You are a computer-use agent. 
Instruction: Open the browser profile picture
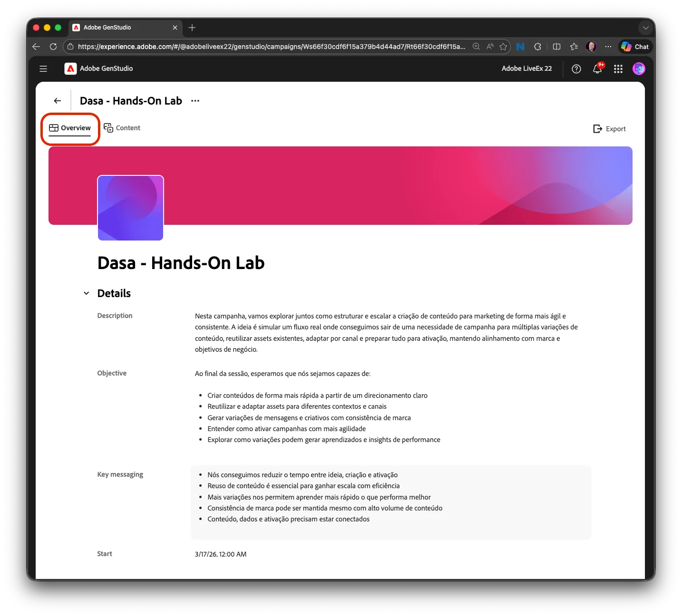pos(591,47)
